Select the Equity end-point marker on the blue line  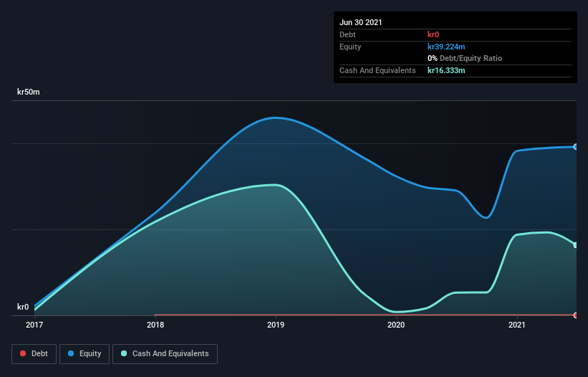(575, 147)
